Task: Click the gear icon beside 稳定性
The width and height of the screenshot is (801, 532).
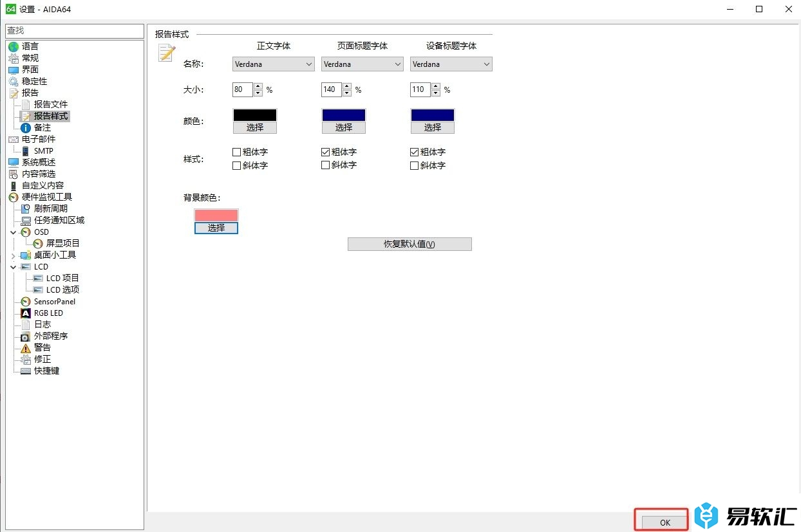Action: coord(14,81)
